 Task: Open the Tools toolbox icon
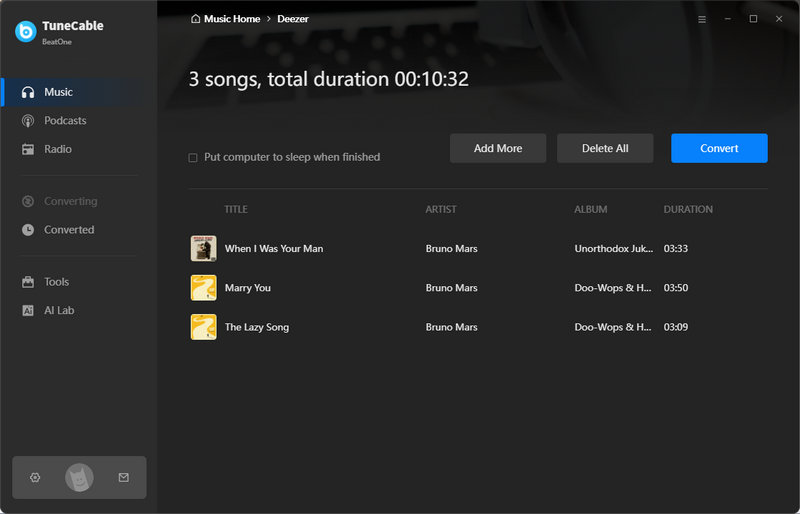pyautogui.click(x=28, y=282)
